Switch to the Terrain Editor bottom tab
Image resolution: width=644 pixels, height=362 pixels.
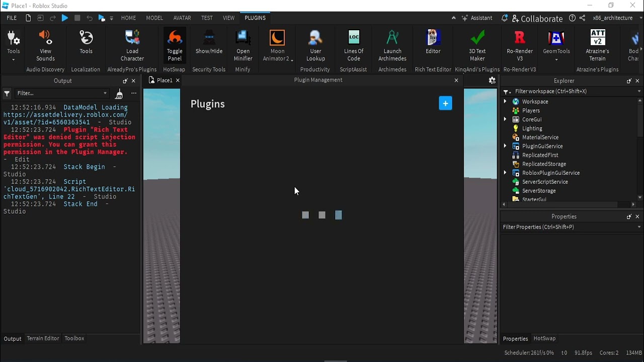[43, 338]
